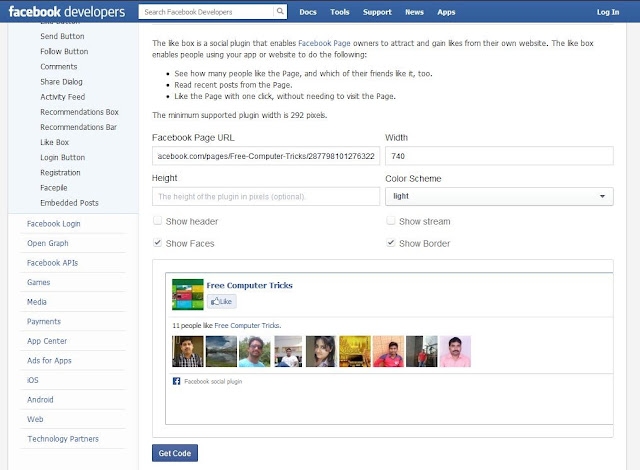640x470 pixels.
Task: Open Android section in sidebar
Action: pos(40,400)
